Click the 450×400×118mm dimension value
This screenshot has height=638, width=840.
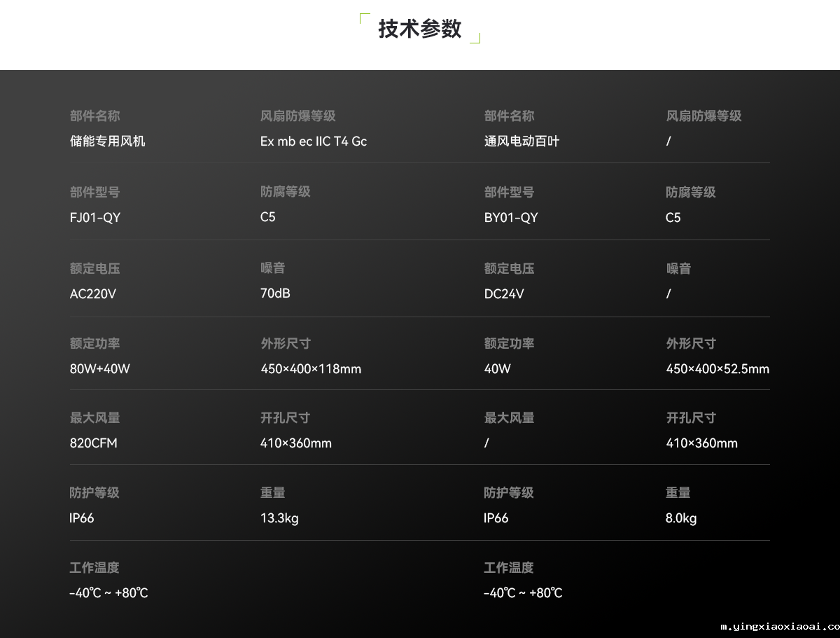[x=311, y=368]
